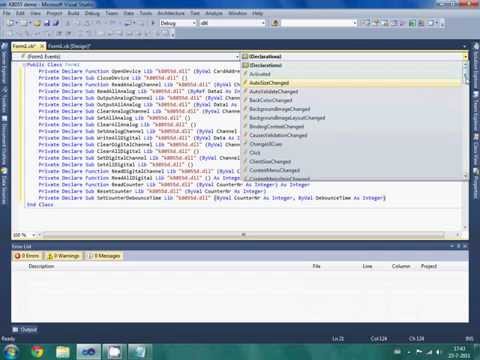This screenshot has height=360, width=480.
Task: Toggle the 0 Warnings filter
Action: point(63,256)
